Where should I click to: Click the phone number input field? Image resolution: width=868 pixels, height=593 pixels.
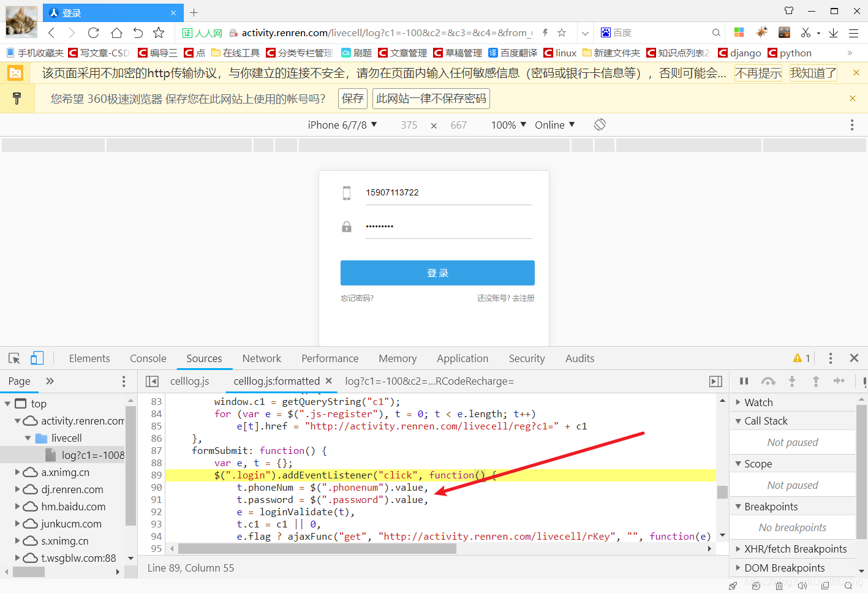[x=448, y=192]
